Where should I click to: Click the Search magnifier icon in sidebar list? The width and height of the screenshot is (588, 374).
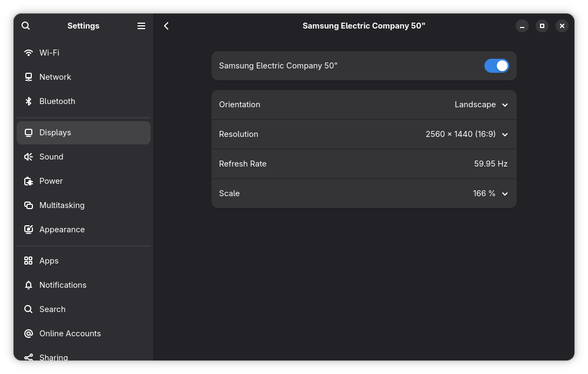click(29, 309)
